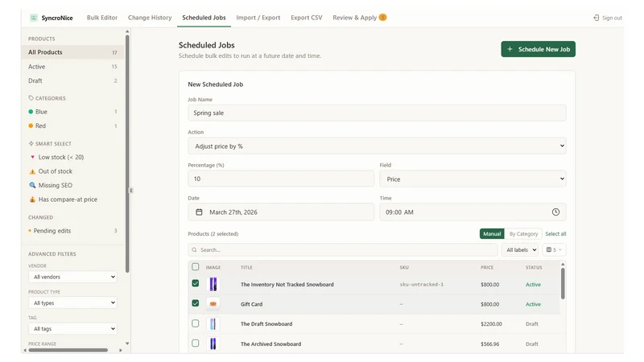644x362 pixels.
Task: Click the Smart Select sparkle icon
Action: click(31, 144)
